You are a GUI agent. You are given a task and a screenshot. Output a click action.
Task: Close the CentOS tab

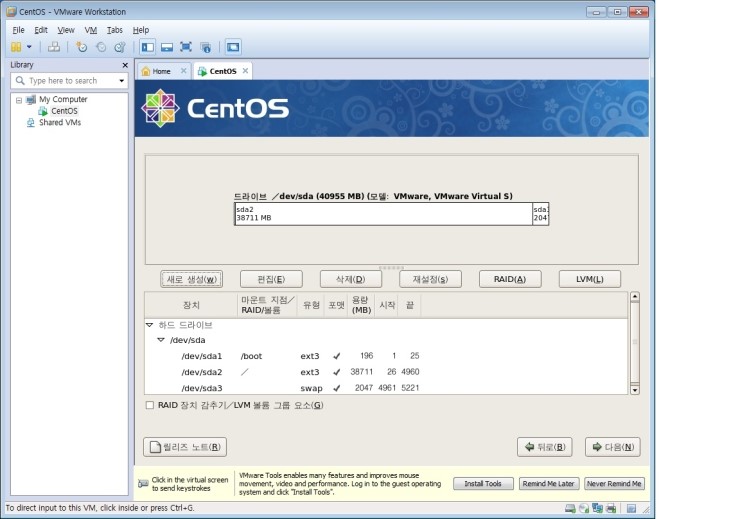[x=245, y=71]
